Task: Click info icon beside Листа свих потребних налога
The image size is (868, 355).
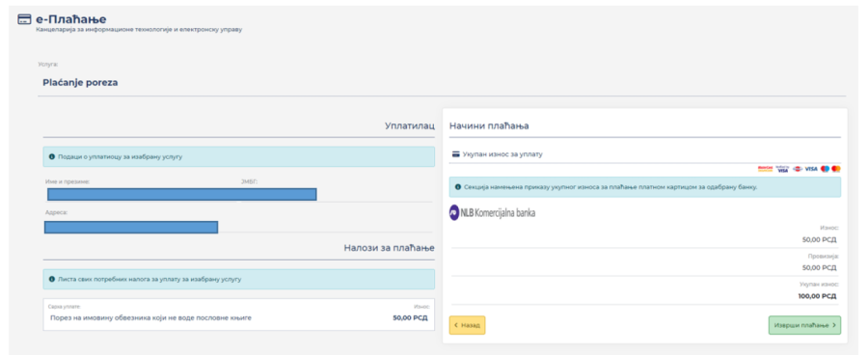Action: tap(52, 279)
